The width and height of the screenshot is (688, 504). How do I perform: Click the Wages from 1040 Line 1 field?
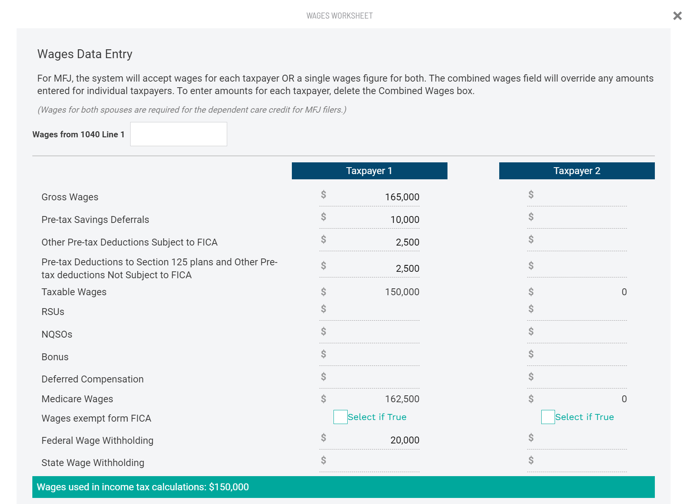click(179, 134)
